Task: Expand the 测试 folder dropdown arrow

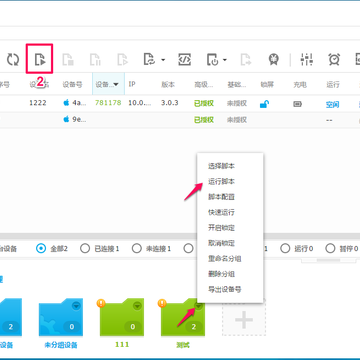Action: [199, 306]
